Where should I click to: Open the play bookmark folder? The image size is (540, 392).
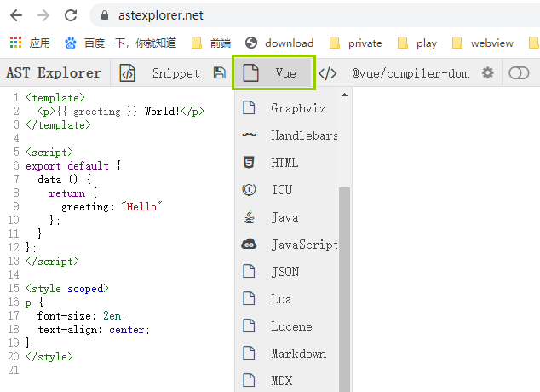coord(417,43)
